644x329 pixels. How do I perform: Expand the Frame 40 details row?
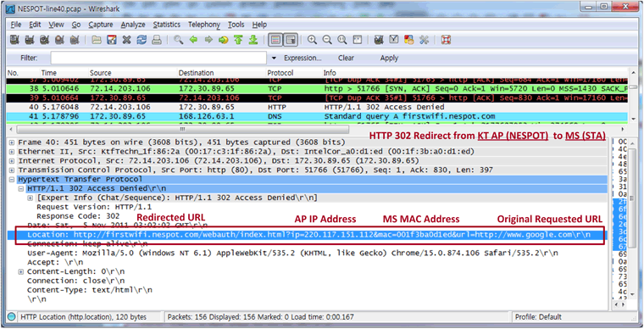pos(11,142)
